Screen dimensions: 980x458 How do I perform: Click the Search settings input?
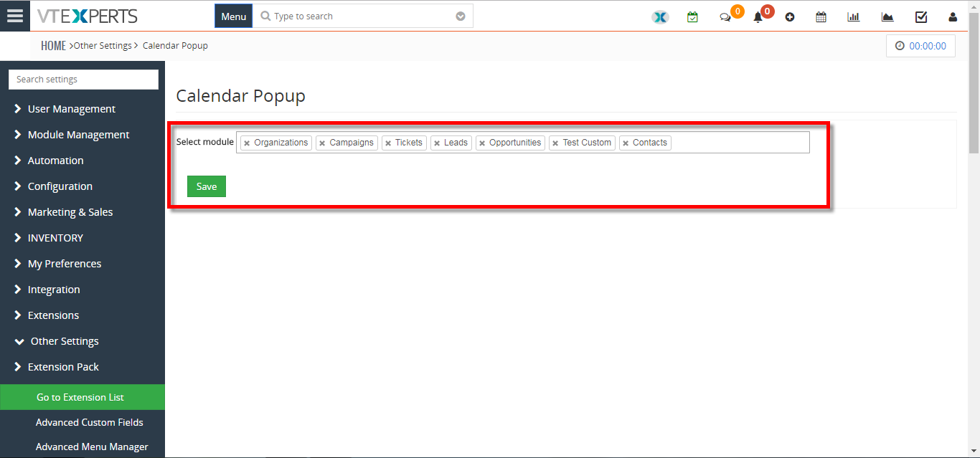click(83, 80)
